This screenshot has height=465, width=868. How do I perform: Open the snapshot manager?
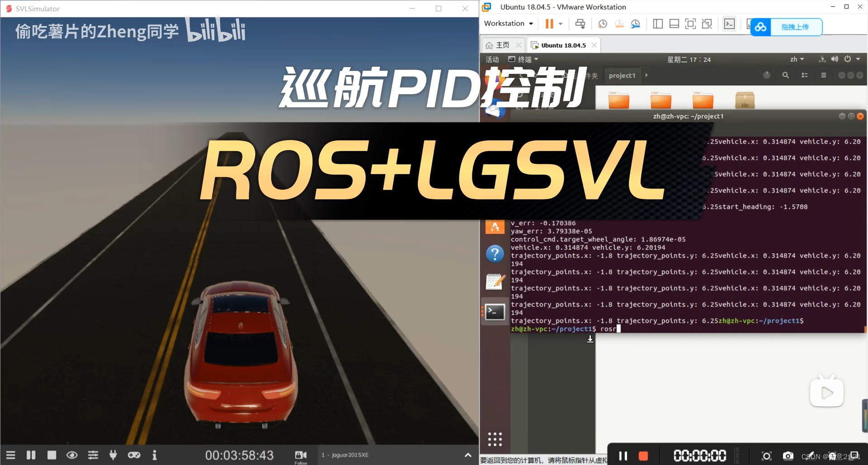[x=636, y=24]
